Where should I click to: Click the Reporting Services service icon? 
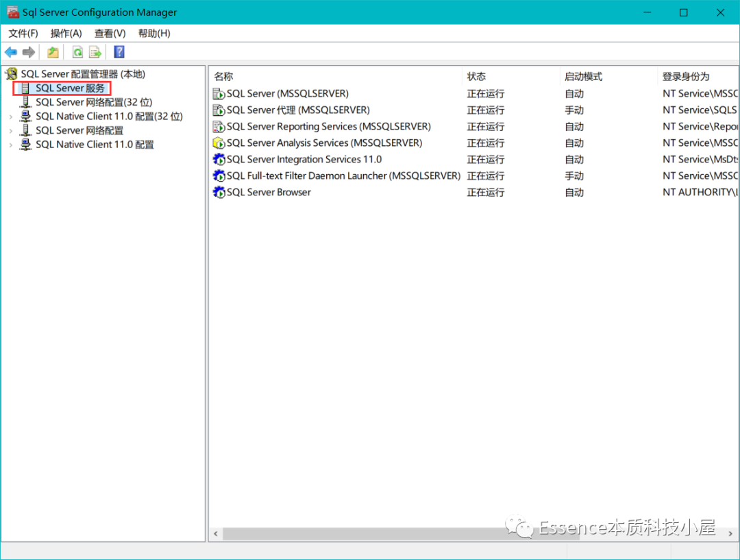coord(219,127)
